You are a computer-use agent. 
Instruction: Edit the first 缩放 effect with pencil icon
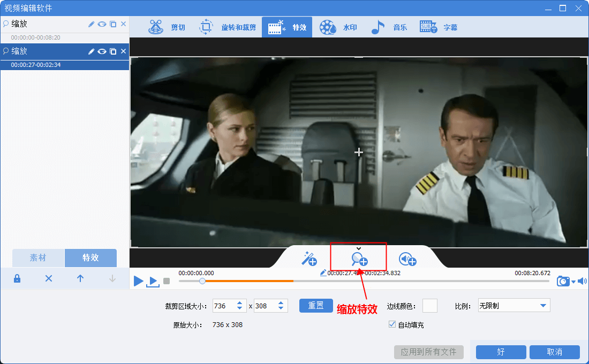pos(91,24)
